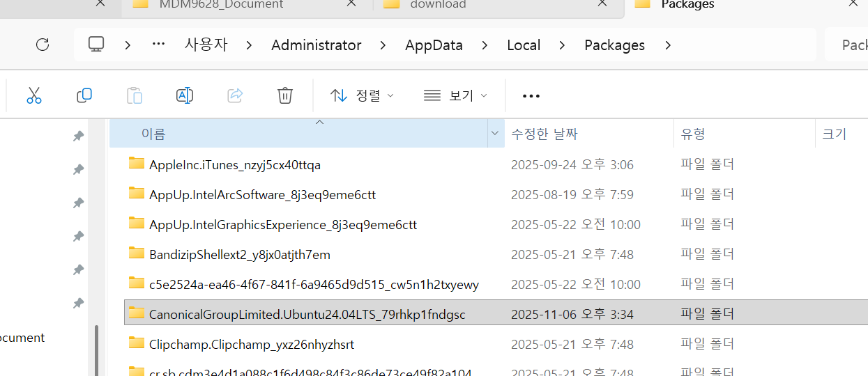Select folder AppleInc.iTunes_nzyj5cx40ttqa
Screen dimensions: 868x376
click(234, 165)
